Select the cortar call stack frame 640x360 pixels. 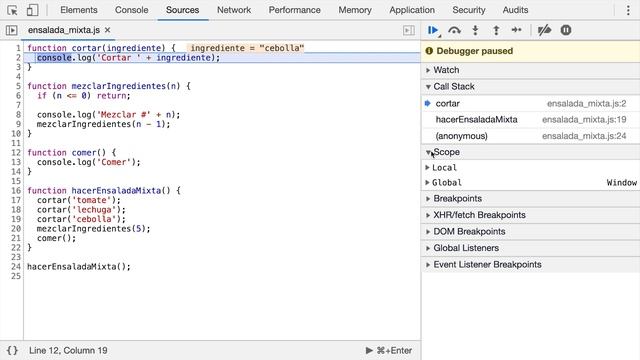click(530, 104)
